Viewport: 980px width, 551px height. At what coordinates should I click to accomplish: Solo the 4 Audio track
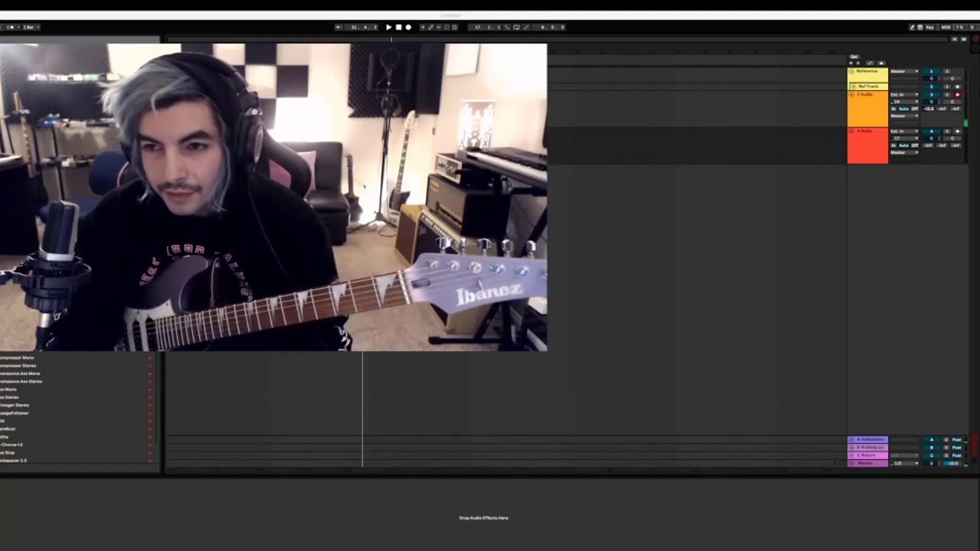pos(947,131)
